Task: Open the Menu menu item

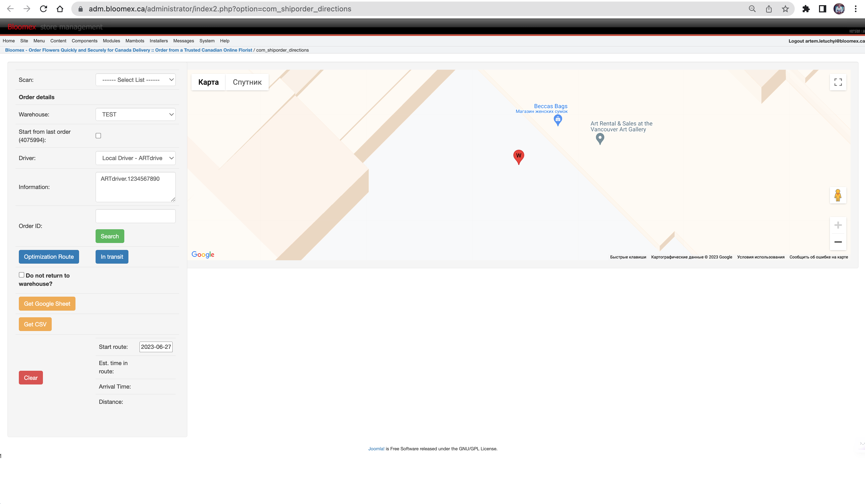Action: 39,41
